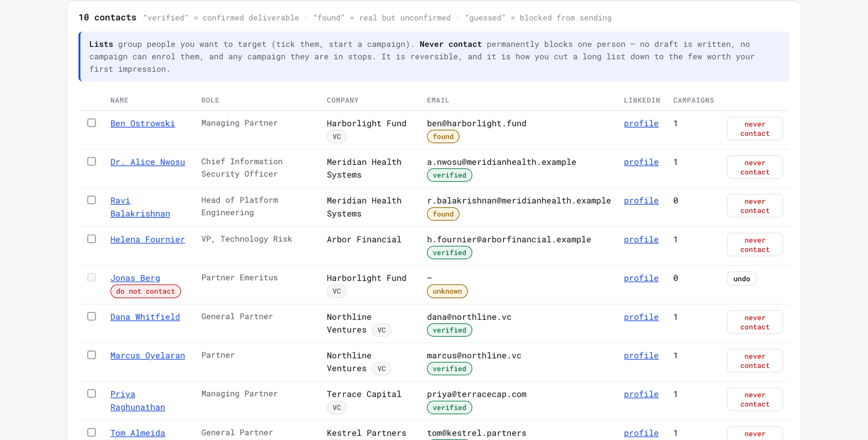Open Ben Ostrowski's contact page

[x=142, y=123]
